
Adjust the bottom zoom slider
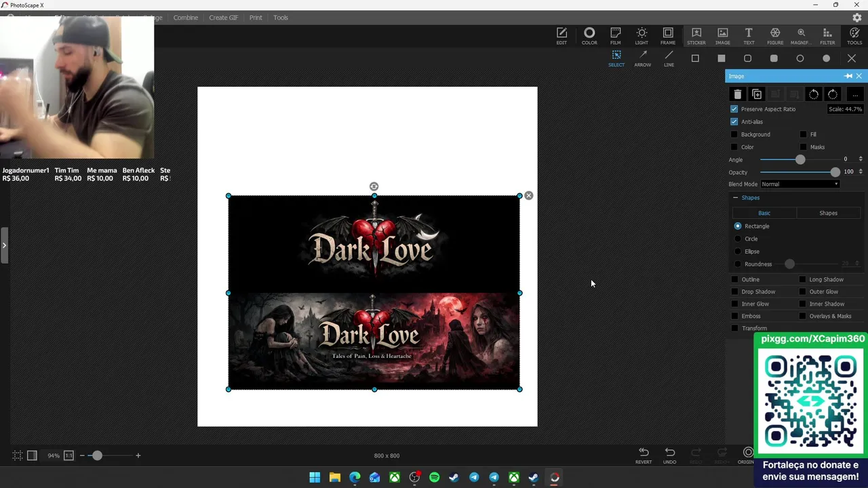[108, 455]
